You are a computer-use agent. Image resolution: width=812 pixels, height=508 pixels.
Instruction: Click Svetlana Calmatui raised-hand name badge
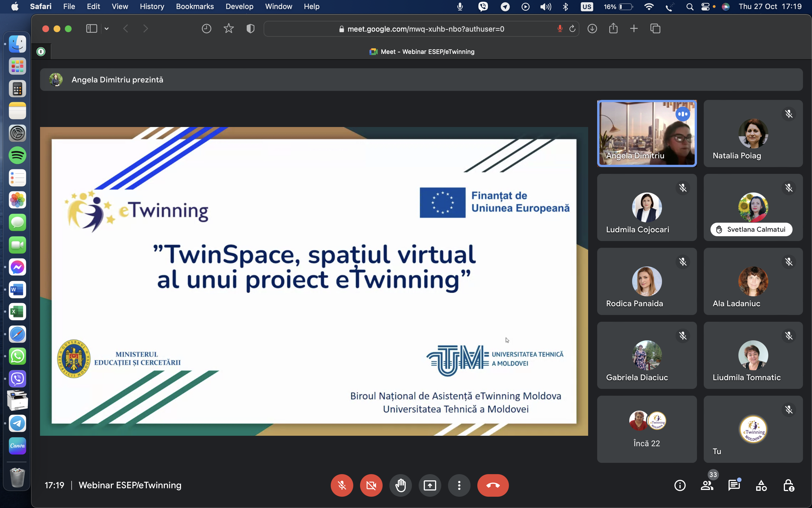tap(751, 229)
